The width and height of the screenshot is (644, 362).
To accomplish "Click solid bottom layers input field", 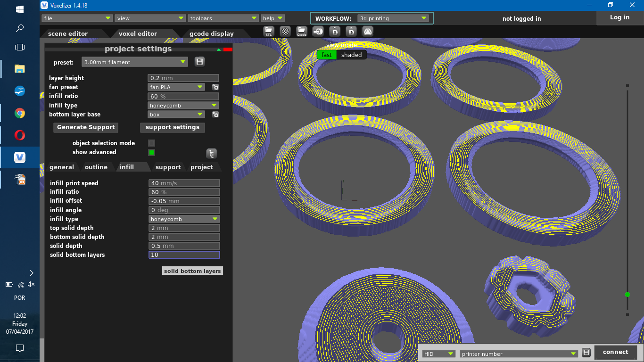I will pos(184,255).
